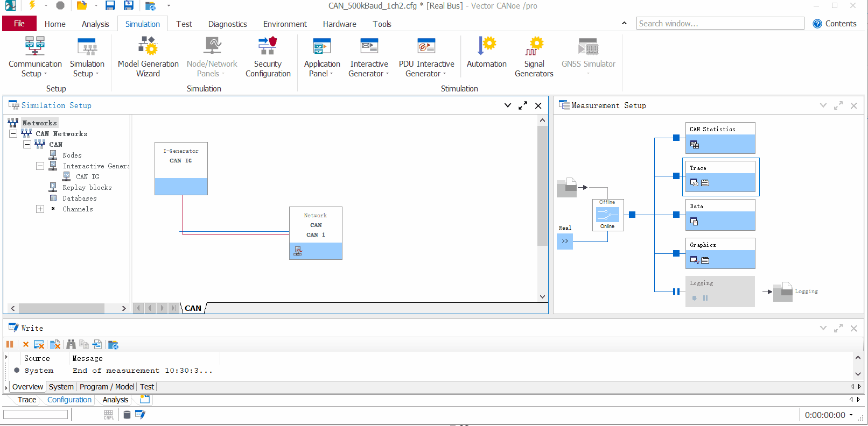Image resolution: width=868 pixels, height=426 pixels.
Task: Toggle the Offline/Online mode switch
Action: click(607, 215)
